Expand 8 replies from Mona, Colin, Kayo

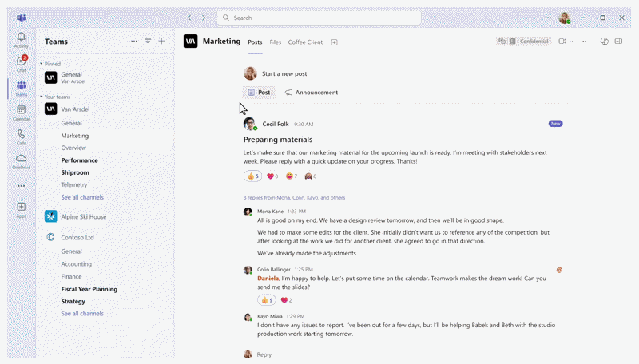(x=294, y=197)
